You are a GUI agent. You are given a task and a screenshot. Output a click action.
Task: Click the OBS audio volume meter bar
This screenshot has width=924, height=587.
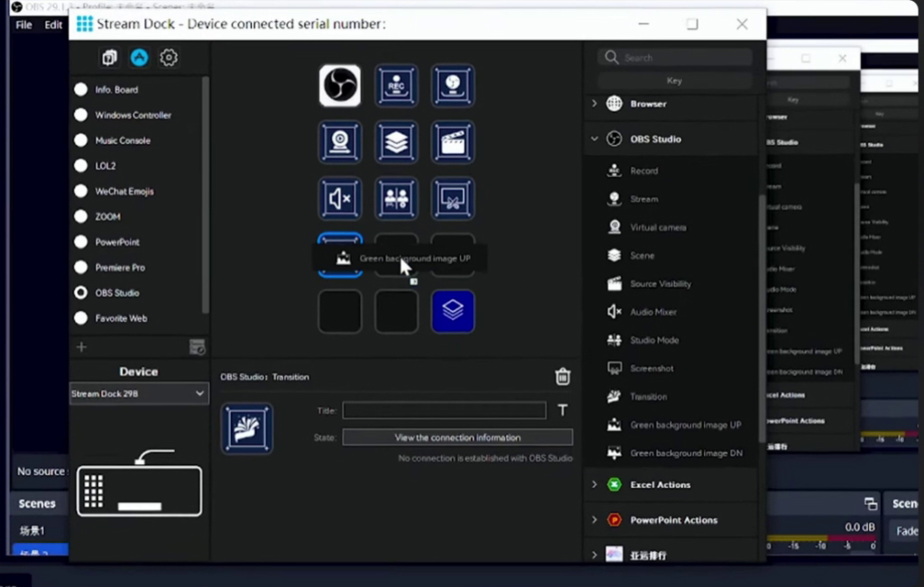(821, 538)
